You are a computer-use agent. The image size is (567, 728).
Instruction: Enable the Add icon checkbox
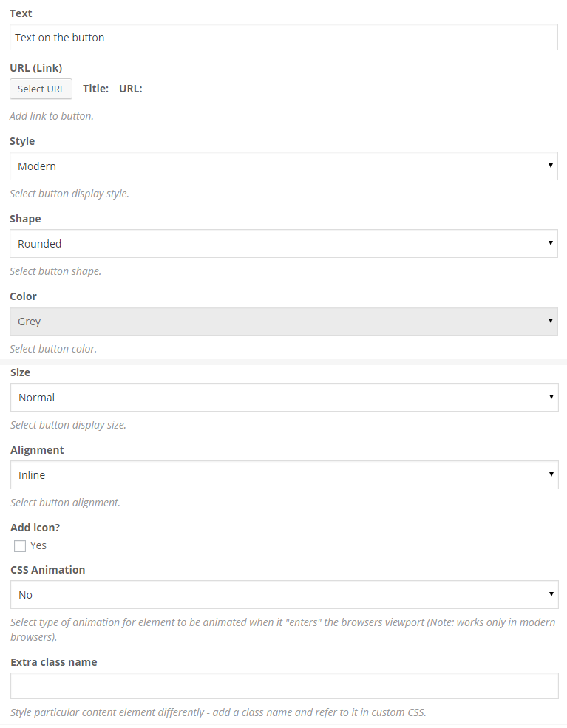pos(20,546)
